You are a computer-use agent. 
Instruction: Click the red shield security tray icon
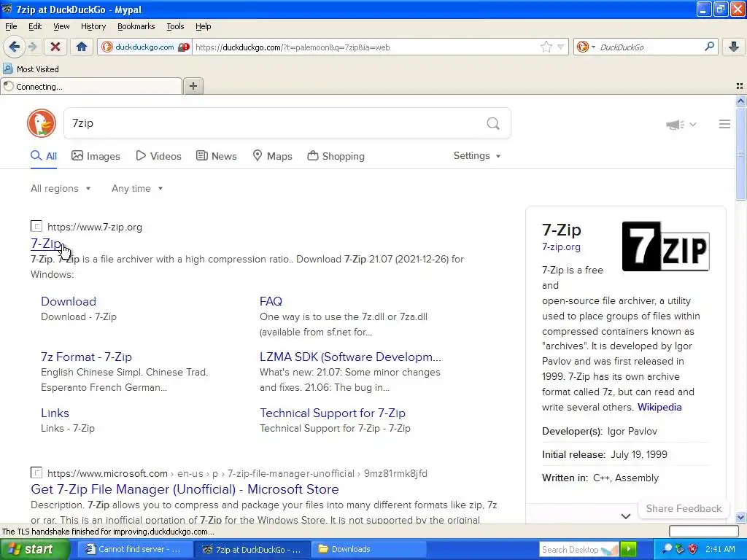coord(692,549)
